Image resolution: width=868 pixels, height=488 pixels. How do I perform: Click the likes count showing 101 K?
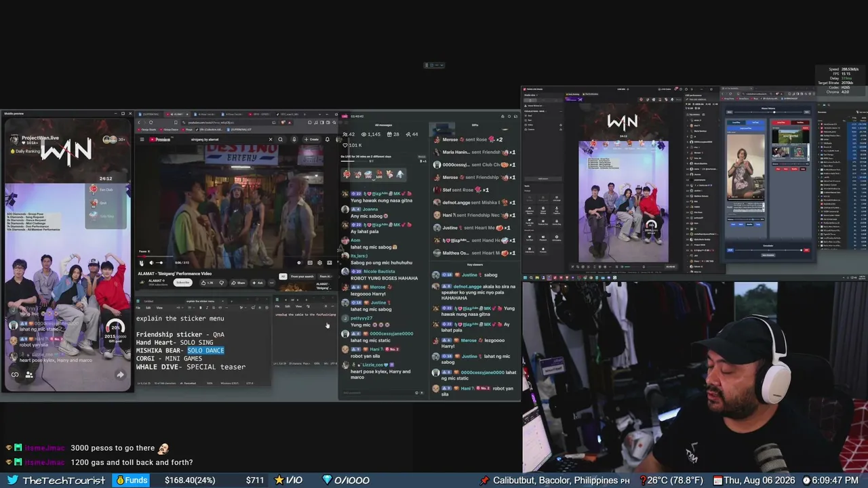(352, 145)
